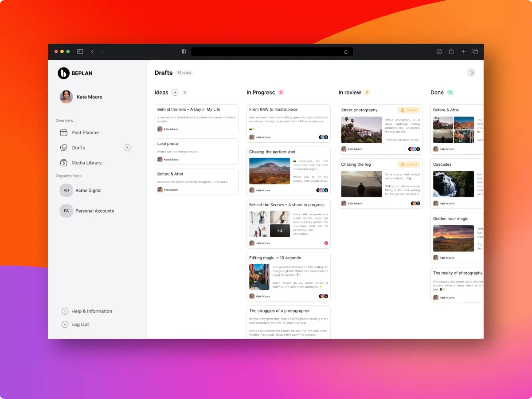Approve the Chasing the fog post
Image resolution: width=532 pixels, height=399 pixels.
[409, 164]
